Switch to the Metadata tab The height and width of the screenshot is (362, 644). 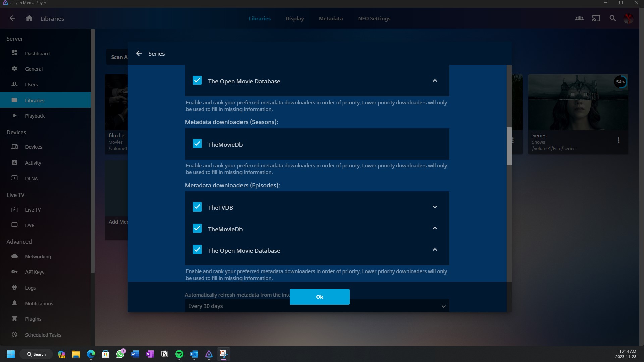point(331,18)
